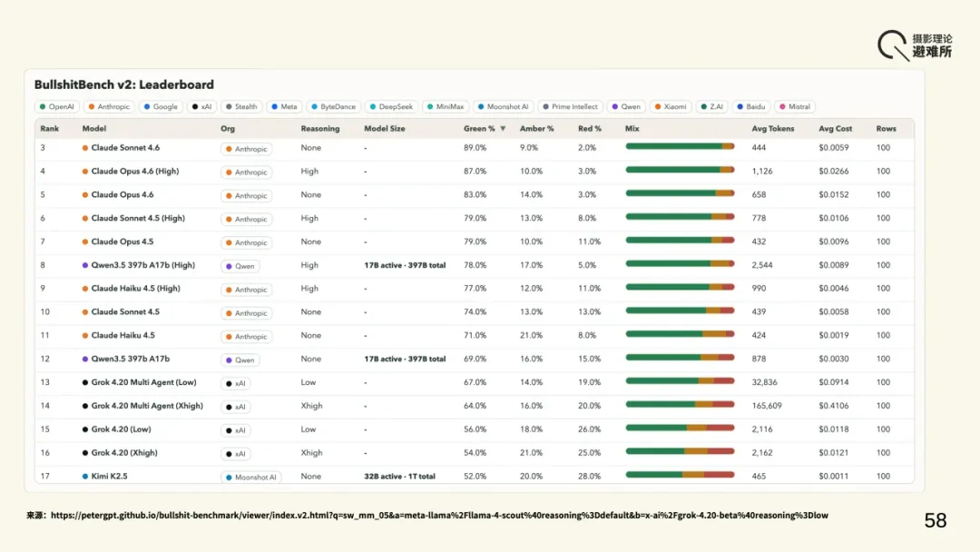Sort table by Avg Tokens header
This screenshot has height=552, width=980.
tap(772, 129)
